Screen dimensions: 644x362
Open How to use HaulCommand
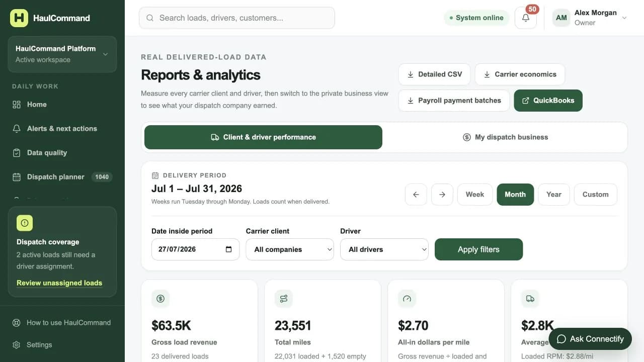pyautogui.click(x=62, y=323)
